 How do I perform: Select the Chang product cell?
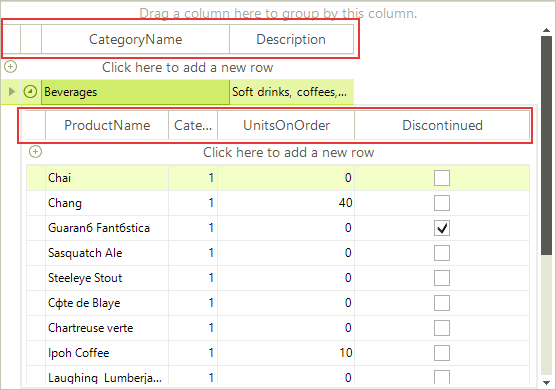tap(107, 203)
